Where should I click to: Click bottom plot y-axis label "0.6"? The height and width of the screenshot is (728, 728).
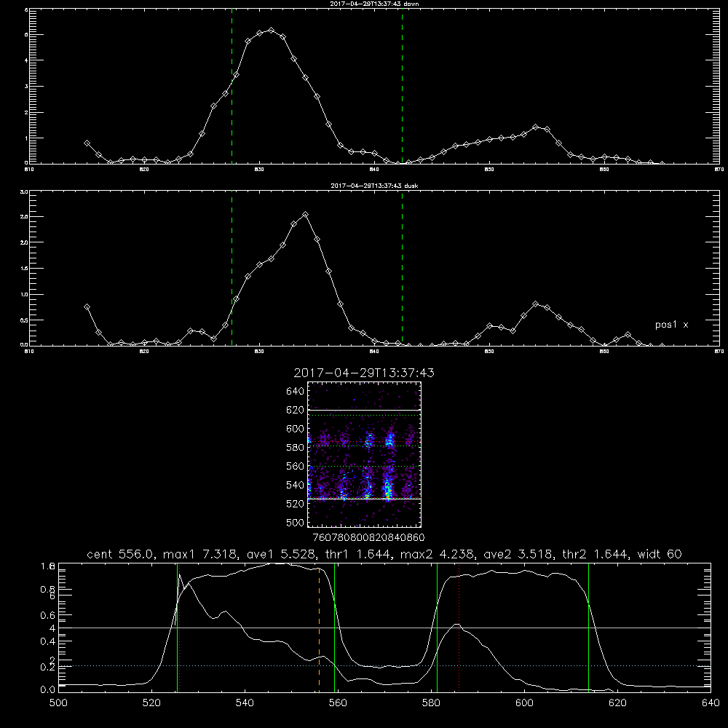pyautogui.click(x=47, y=615)
